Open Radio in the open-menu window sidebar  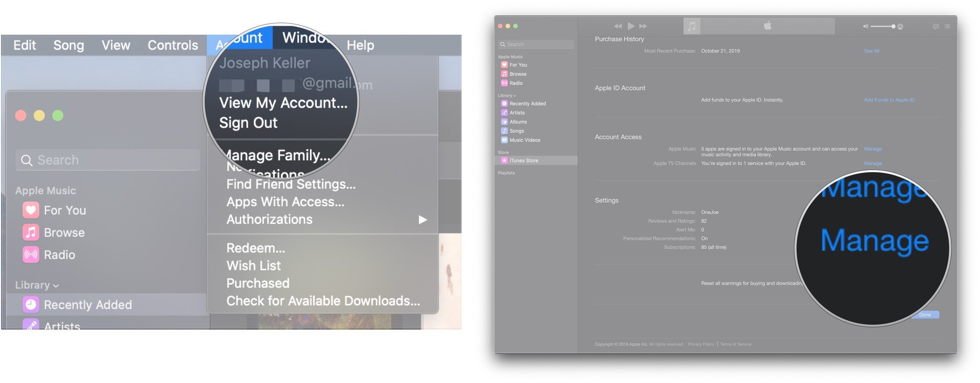tap(49, 255)
